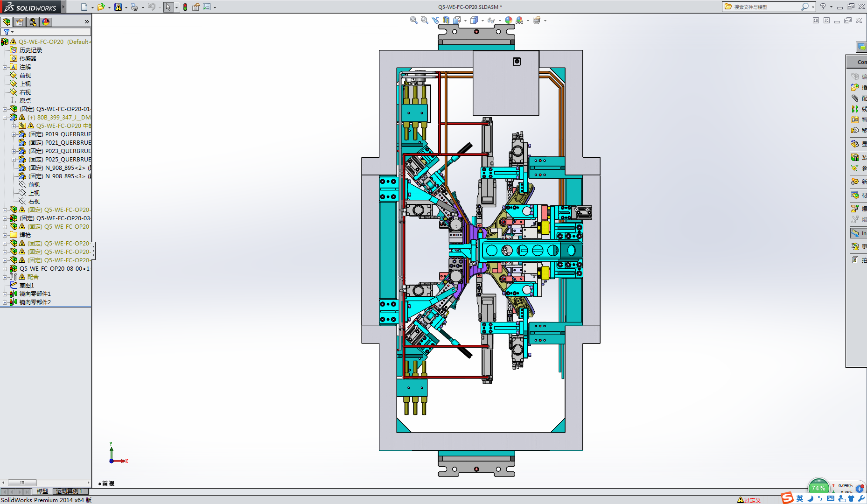Select 配合 mates folder in tree
Image resolution: width=867 pixels, height=504 pixels.
pyautogui.click(x=33, y=277)
